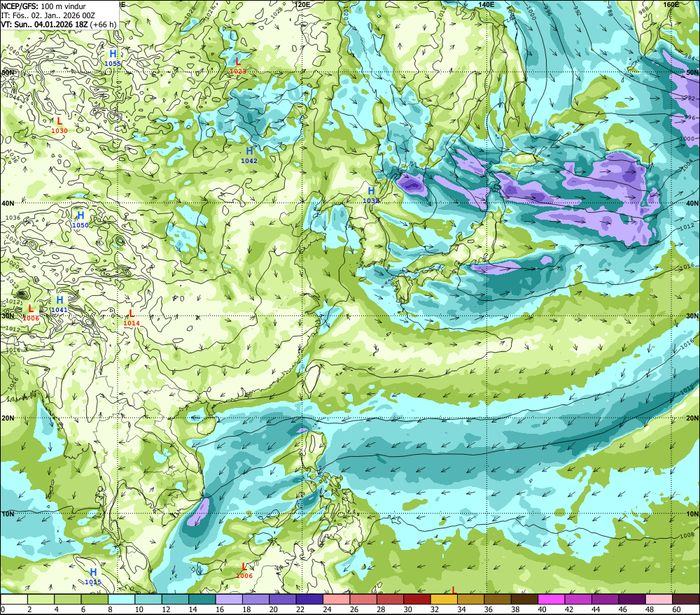Viewport: 700px width, 615px height.
Task: Click the 50N label on the left edge
Action: click(8, 72)
